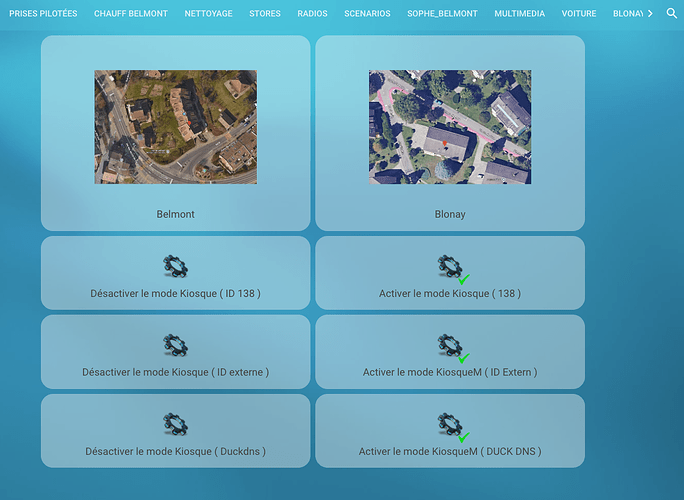Open the RADIOS tab
The width and height of the screenshot is (684, 500).
(x=312, y=14)
